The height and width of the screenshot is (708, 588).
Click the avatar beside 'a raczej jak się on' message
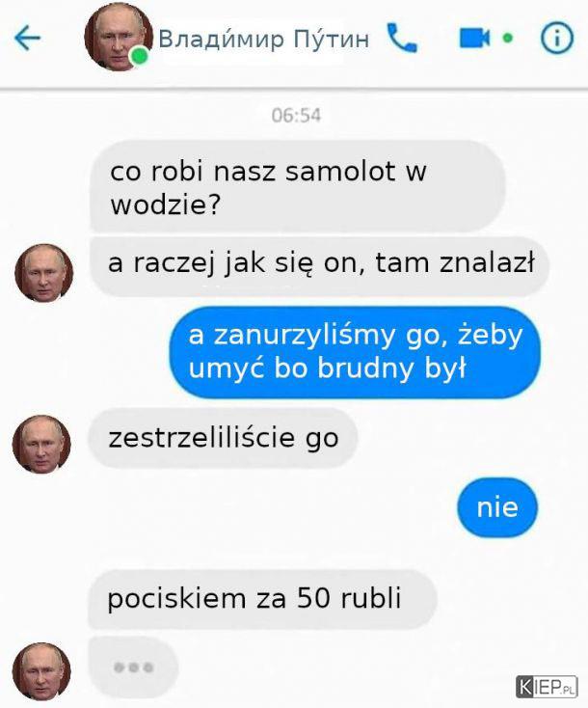point(43,273)
